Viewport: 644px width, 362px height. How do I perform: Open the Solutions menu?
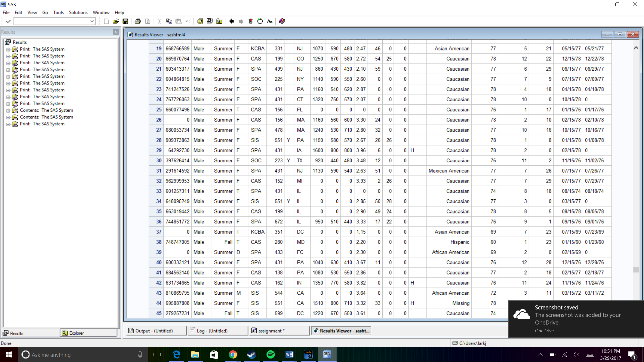[x=78, y=12]
